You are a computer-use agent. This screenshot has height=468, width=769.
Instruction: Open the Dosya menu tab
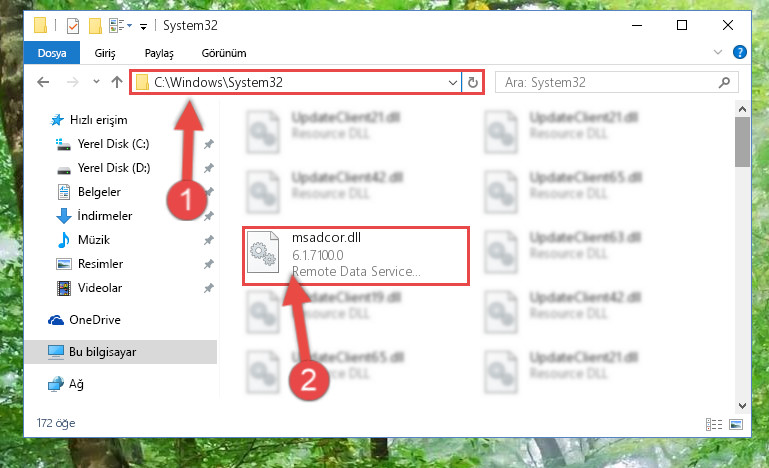[52, 53]
